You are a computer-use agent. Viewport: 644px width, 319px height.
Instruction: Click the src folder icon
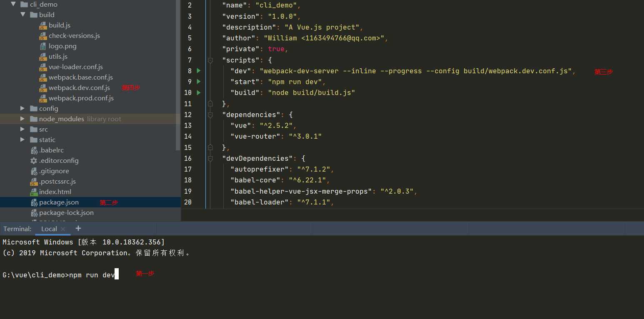pos(34,129)
